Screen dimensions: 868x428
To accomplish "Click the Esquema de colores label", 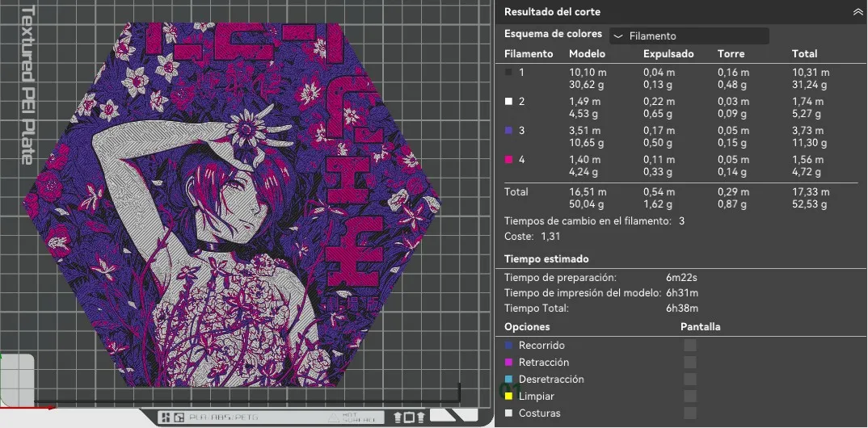I will (x=553, y=34).
